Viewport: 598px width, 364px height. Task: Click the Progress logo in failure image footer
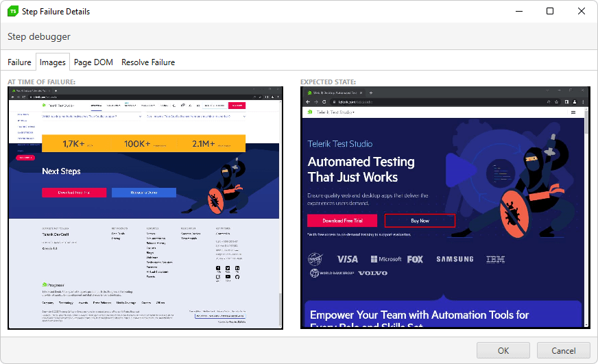point(53,284)
